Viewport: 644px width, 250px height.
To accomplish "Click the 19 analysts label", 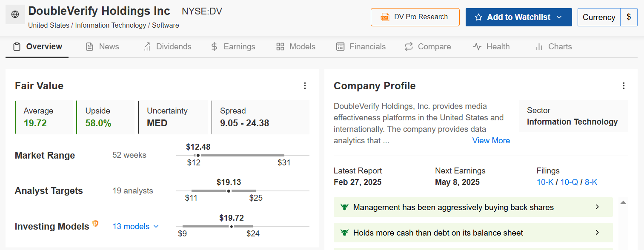I will click(132, 191).
